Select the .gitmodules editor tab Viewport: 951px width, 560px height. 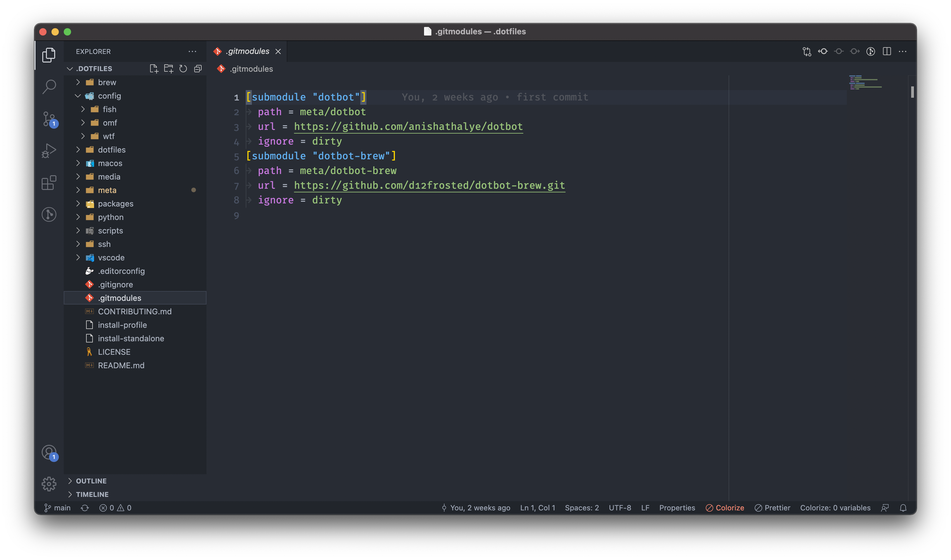click(248, 51)
